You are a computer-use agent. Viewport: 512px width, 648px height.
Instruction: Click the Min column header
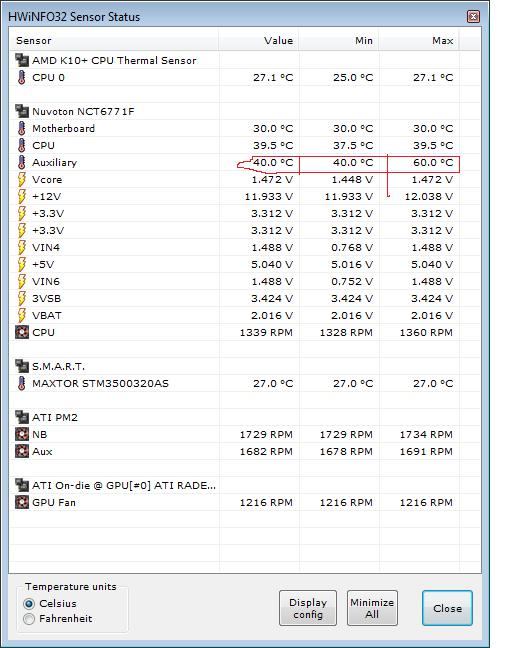coord(339,40)
